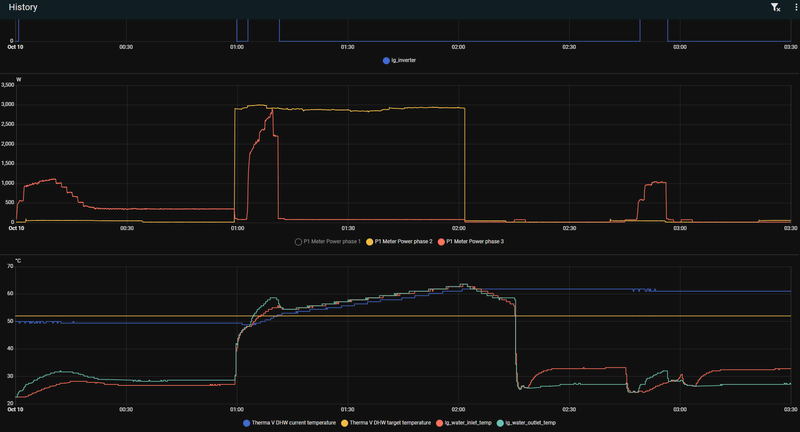Hide the P1 Meter Power phase 3 series
This screenshot has width=800, height=432.
tap(470, 242)
